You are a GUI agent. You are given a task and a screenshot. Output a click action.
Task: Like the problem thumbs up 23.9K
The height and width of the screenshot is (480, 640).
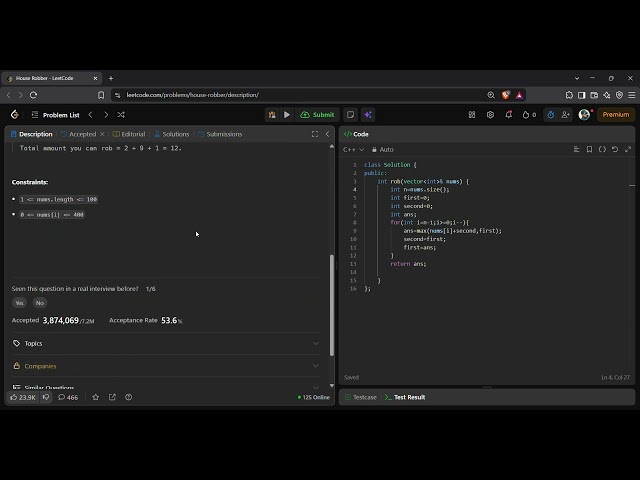[23, 397]
